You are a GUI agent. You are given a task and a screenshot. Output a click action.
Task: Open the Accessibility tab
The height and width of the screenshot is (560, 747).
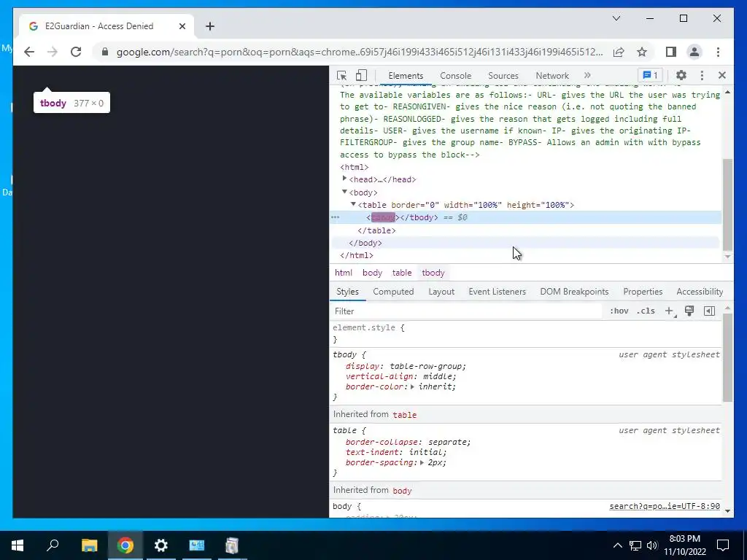(700, 292)
